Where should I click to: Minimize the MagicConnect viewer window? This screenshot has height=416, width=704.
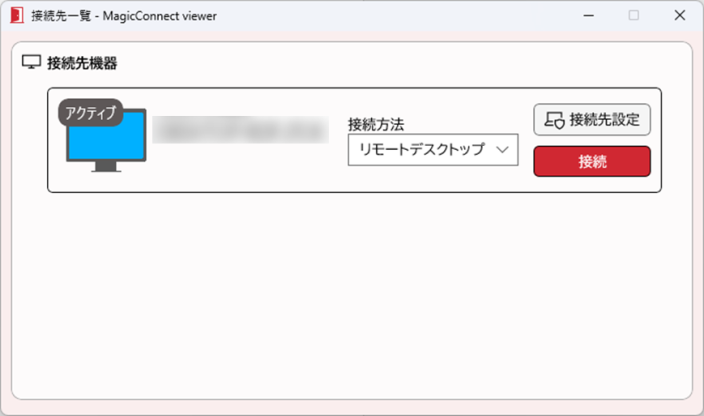589,15
